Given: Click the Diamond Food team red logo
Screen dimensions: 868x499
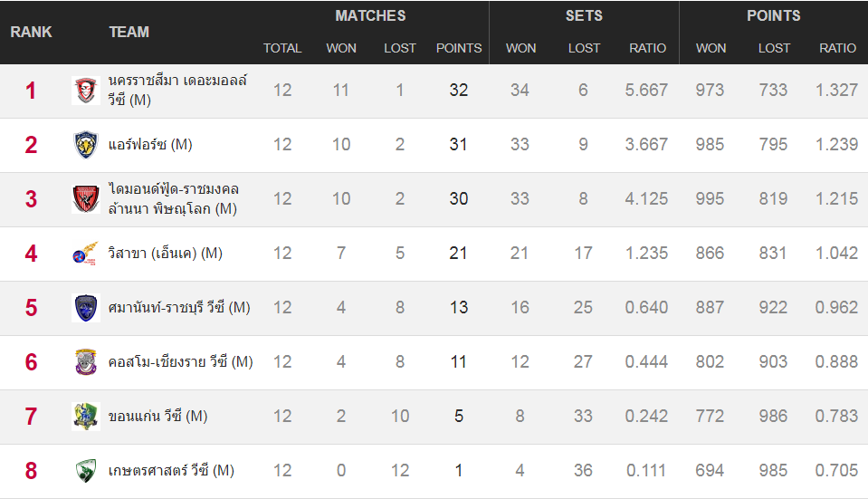Looking at the screenshot, I should (x=86, y=199).
